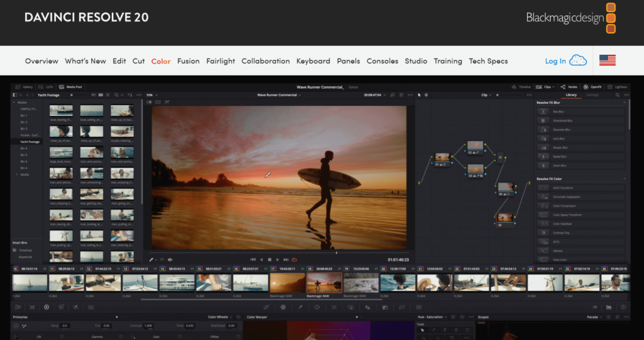Click the media pool search magnifier icon
The height and width of the screenshot is (340, 644).
[116, 95]
